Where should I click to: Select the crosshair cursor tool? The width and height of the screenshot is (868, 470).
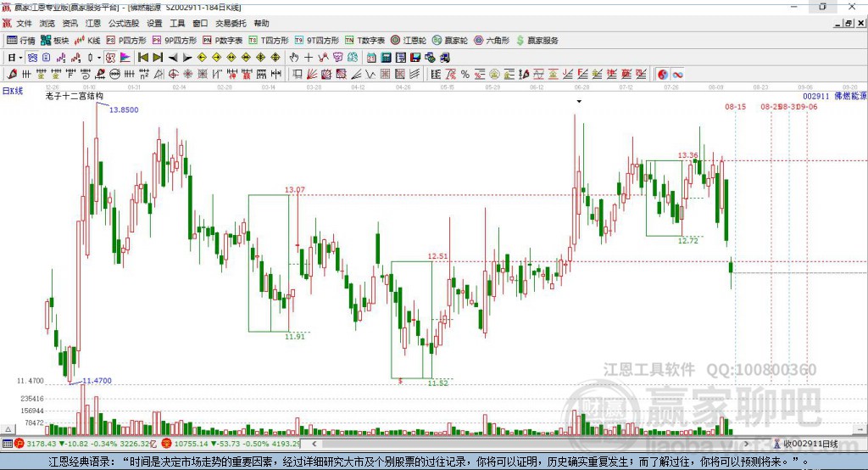[309, 58]
